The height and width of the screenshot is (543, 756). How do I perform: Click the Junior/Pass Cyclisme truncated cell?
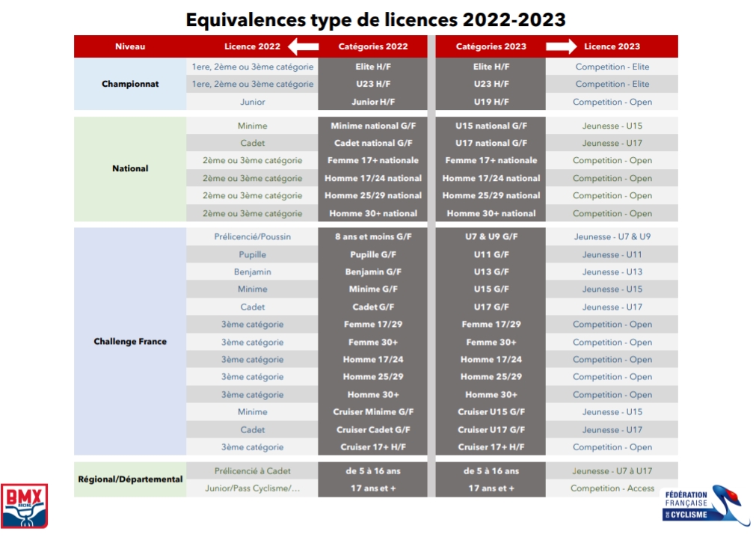tap(252, 488)
